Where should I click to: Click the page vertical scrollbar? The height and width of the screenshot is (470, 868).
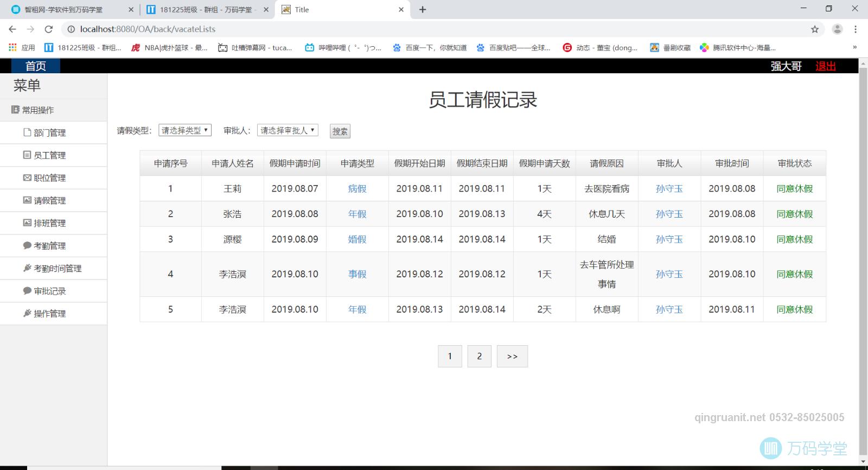863,261
